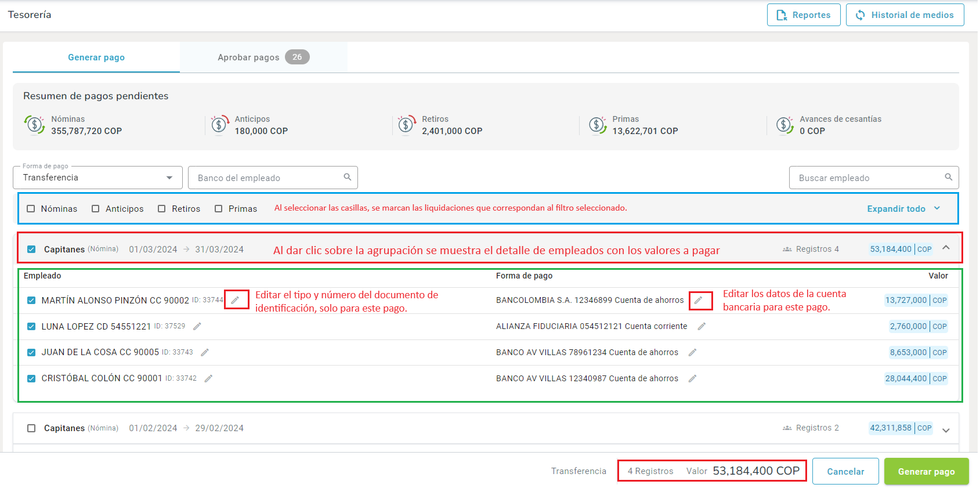Expand Capitanes February 2024 group chevron
This screenshot has height=488, width=980.
pos(946,430)
